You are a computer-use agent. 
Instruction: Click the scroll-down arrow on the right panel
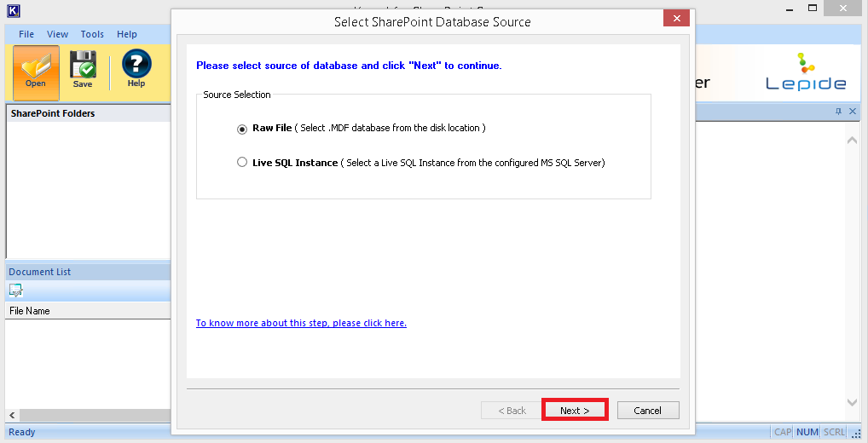852,403
